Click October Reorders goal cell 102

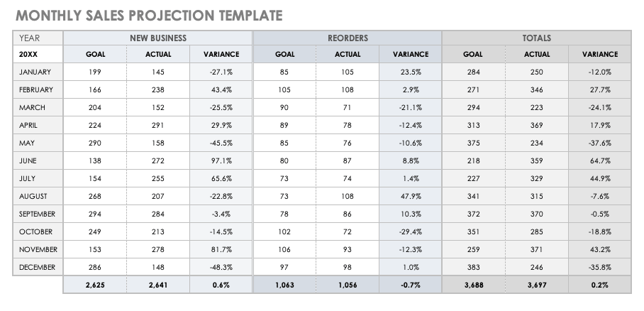[x=284, y=232]
